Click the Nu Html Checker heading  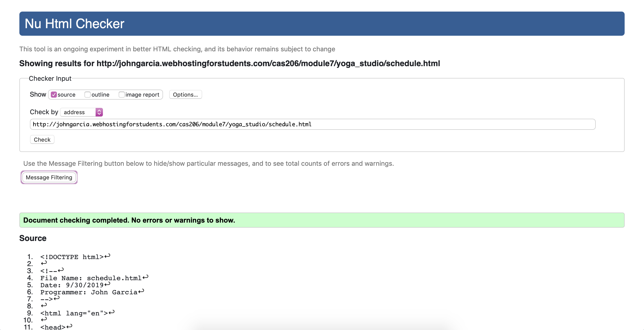(x=74, y=24)
